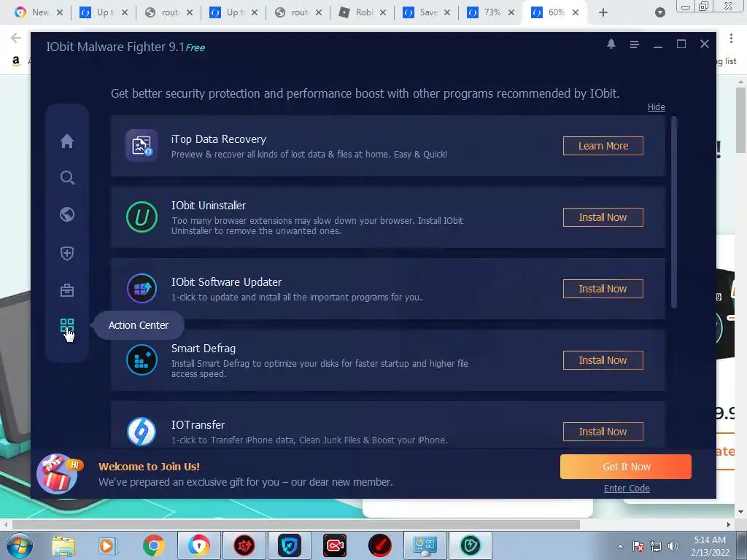The height and width of the screenshot is (560, 747).
Task: Open a new browser tab with plus
Action: pyautogui.click(x=603, y=12)
